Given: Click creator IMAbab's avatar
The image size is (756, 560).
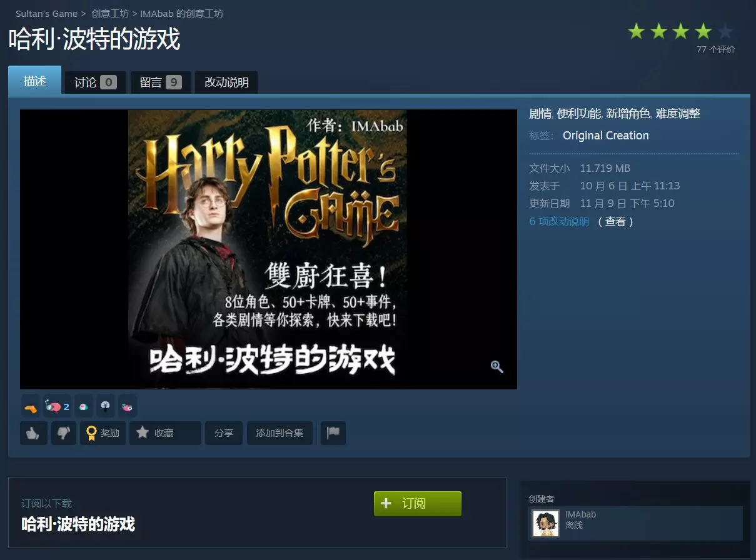Looking at the screenshot, I should pyautogui.click(x=546, y=524).
